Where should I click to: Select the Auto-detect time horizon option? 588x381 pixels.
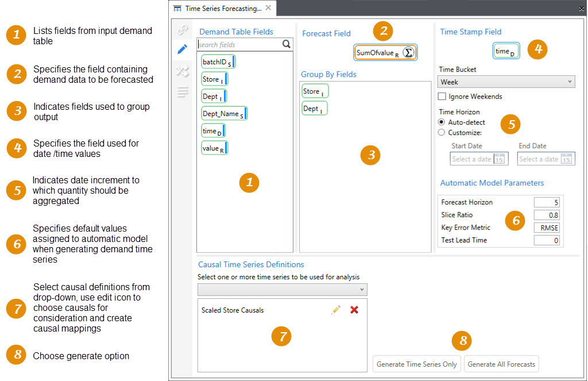pyautogui.click(x=442, y=122)
